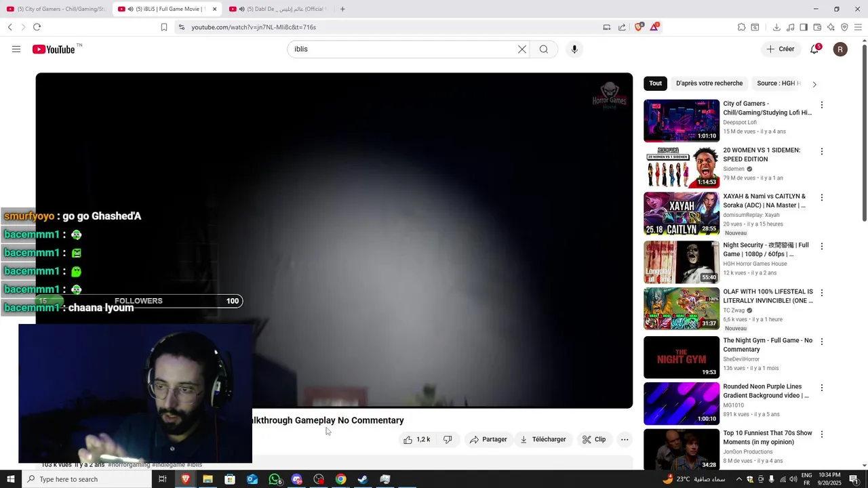Open the account avatar 'R' menu
Screen dimensions: 868x488
(840, 49)
